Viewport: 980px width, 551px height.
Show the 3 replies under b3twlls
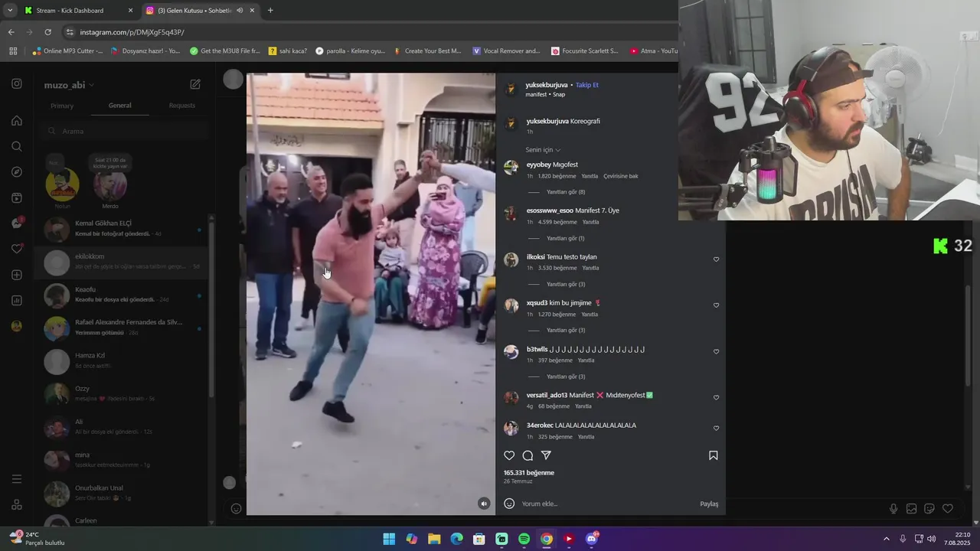click(565, 377)
